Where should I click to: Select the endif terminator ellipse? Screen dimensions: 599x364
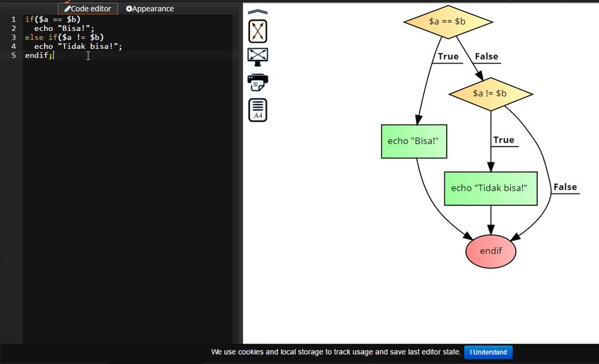(490, 251)
